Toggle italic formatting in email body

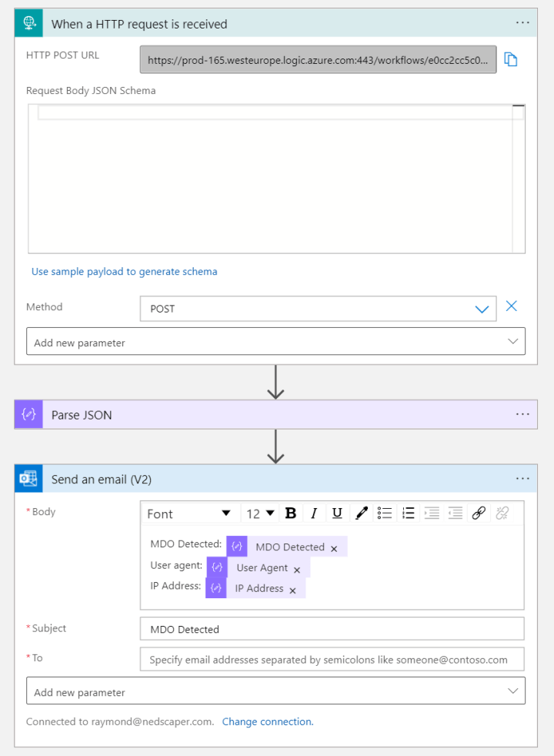click(313, 513)
